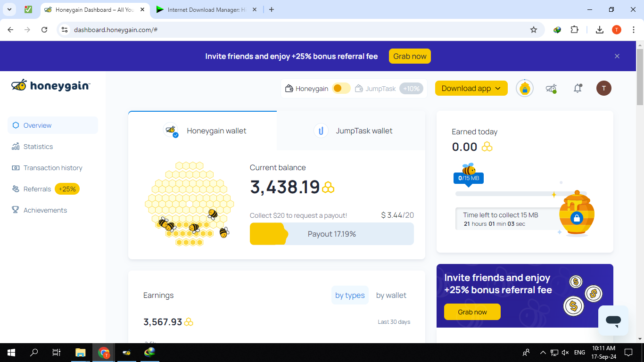Go back to the previous page
This screenshot has height=362, width=644.
click(x=10, y=30)
